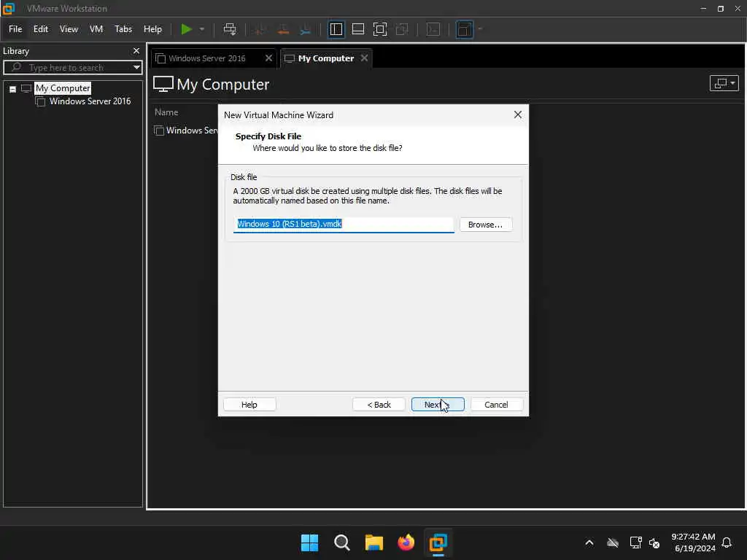Open the File menu
The width and height of the screenshot is (747, 560).
[x=15, y=29]
